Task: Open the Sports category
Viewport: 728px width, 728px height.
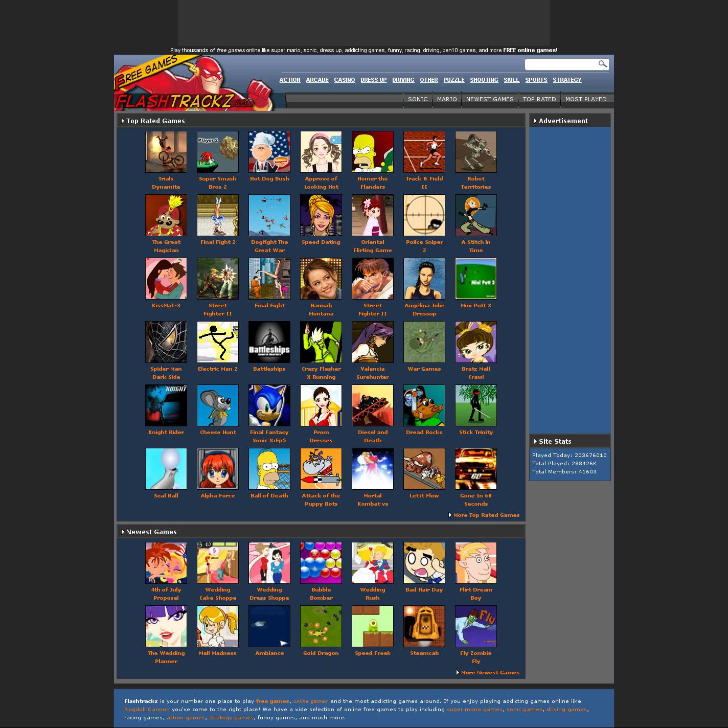Action: tap(536, 80)
